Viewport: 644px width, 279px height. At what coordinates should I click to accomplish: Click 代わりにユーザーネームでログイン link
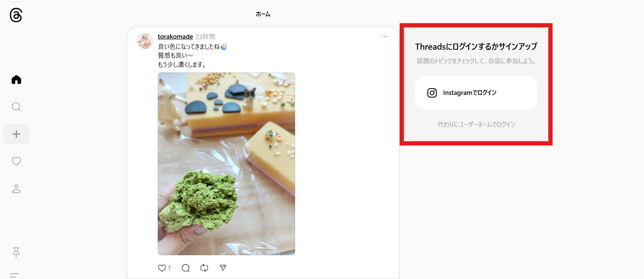coord(476,125)
